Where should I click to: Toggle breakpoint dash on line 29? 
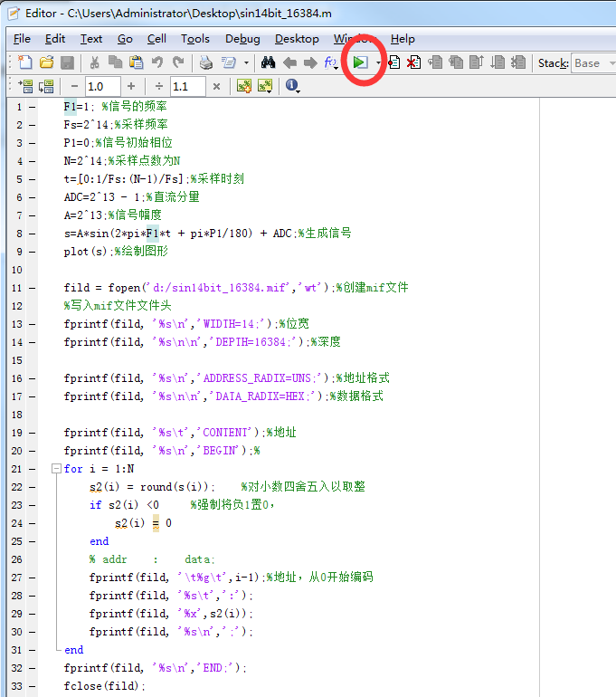coord(32,614)
